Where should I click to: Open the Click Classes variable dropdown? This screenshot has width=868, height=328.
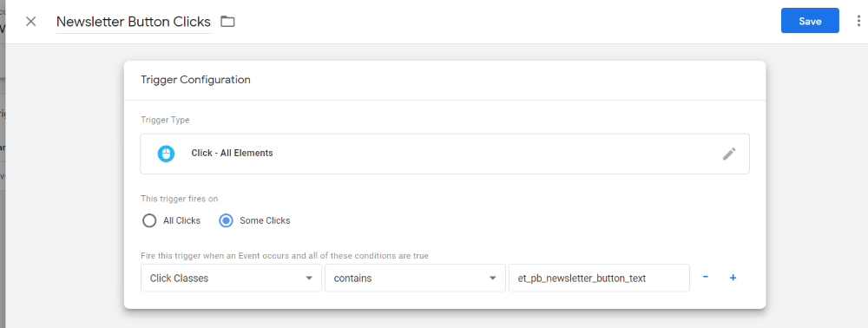click(x=232, y=279)
